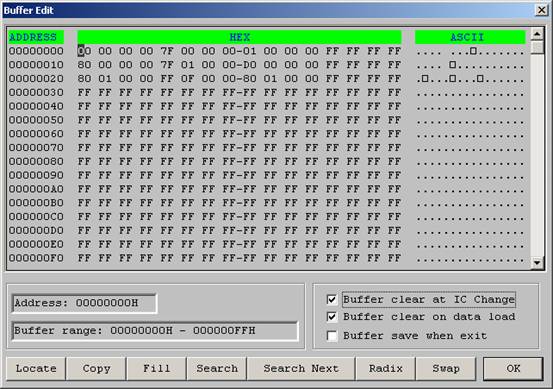Click the first 7F byte in row 00000000

167,51
